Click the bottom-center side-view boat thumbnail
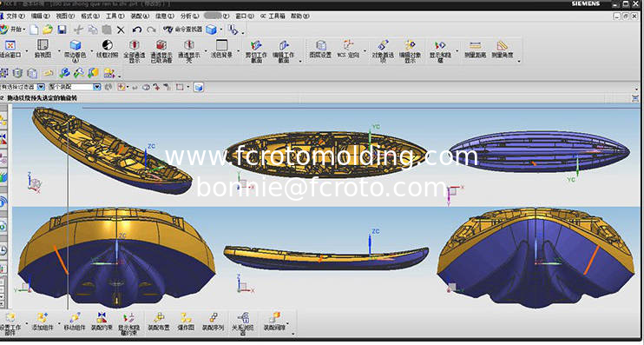This screenshot has width=644, height=345. (326, 257)
